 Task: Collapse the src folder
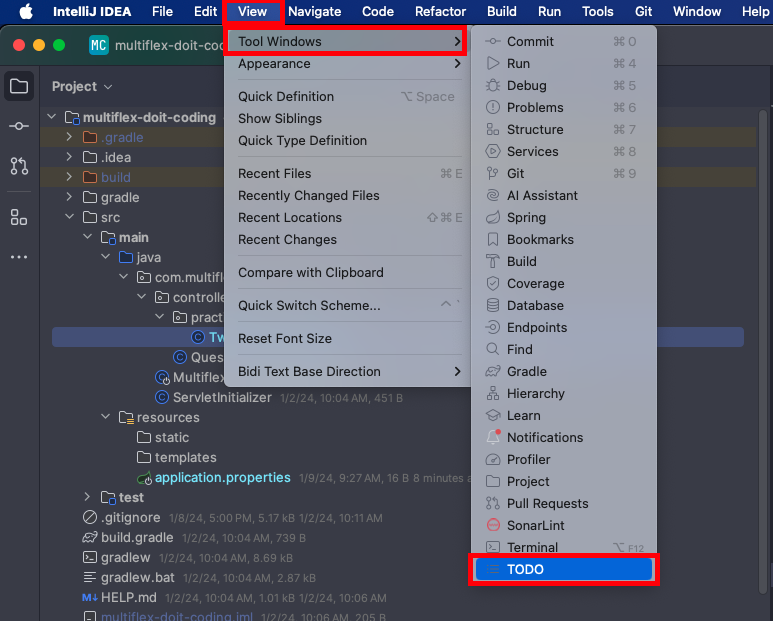pos(69,216)
